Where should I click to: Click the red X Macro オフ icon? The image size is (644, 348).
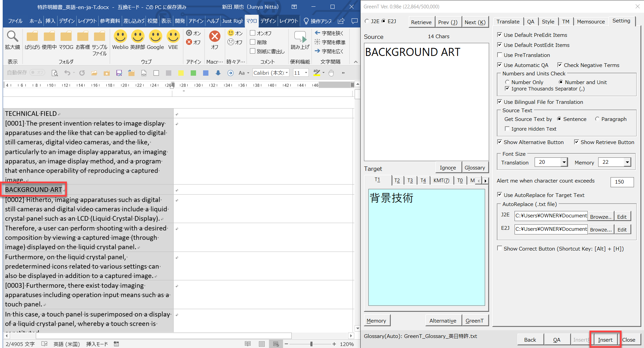pos(214,36)
